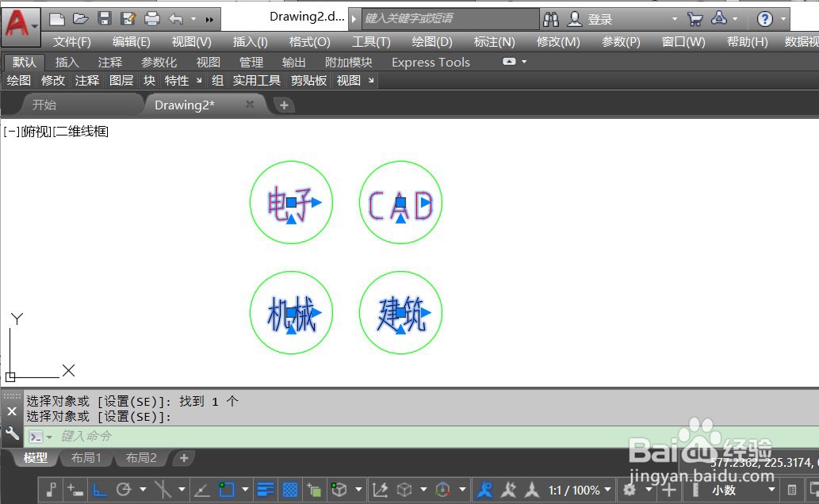Expand the 特性 panel launcher arrow

tap(199, 80)
